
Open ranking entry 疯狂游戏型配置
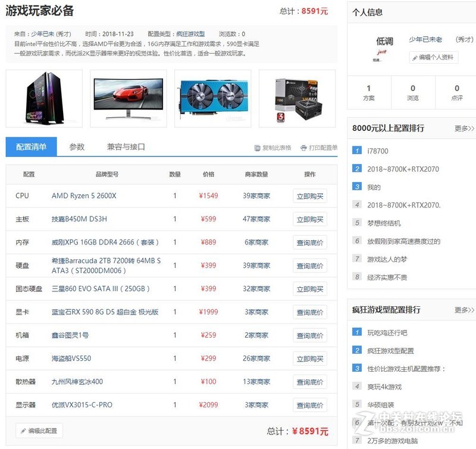click(x=390, y=351)
